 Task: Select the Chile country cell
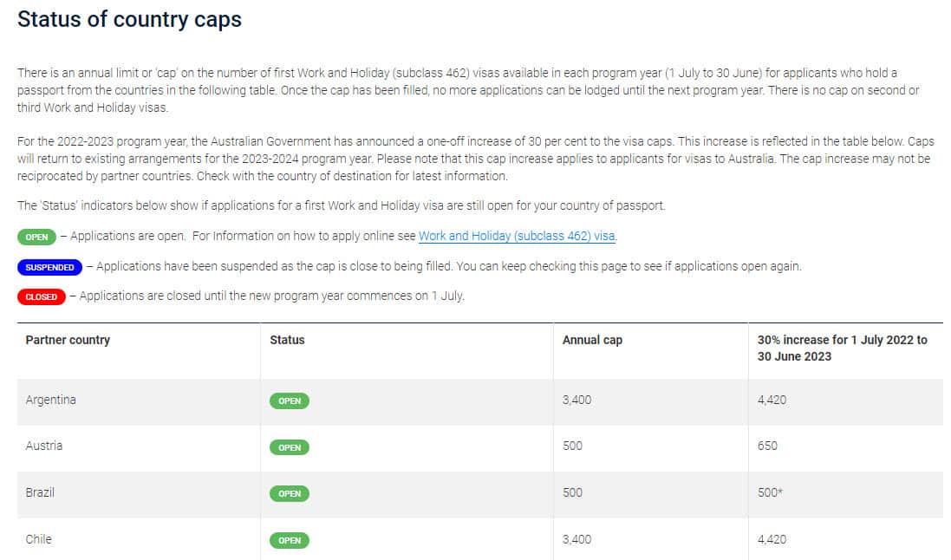coord(39,539)
